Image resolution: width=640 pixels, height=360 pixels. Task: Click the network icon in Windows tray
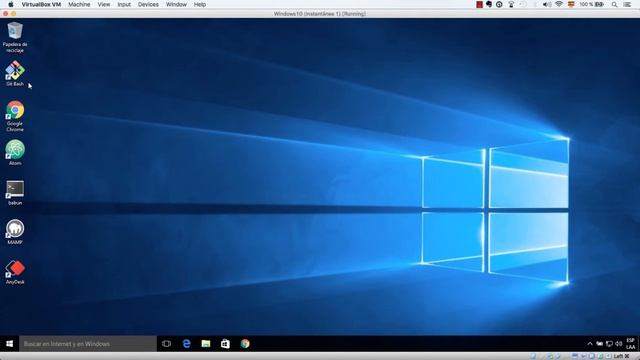pyautogui.click(x=609, y=344)
